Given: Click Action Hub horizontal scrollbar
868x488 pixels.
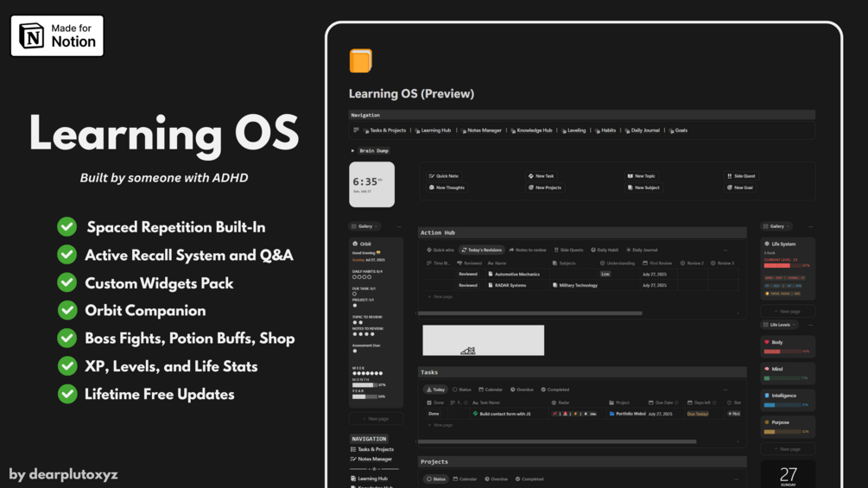Looking at the screenshot, I should point(529,314).
